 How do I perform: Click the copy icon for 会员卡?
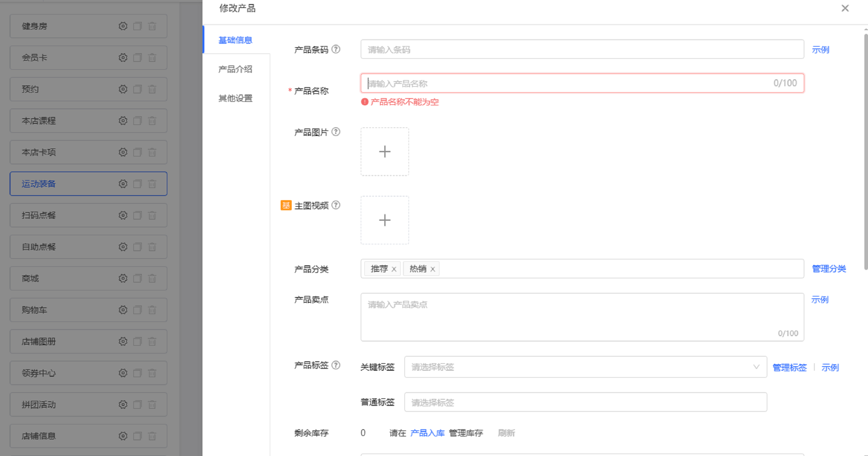[138, 58]
